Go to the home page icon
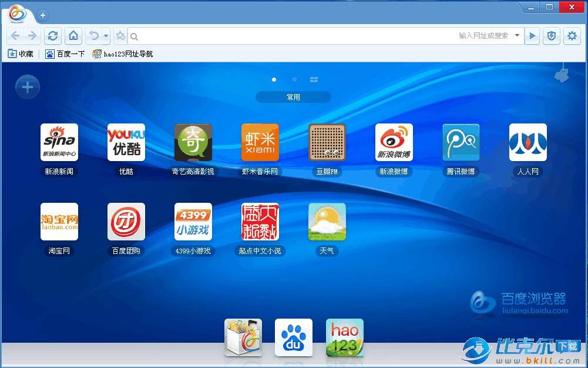Viewport: 588px width, 368px height. [73, 36]
